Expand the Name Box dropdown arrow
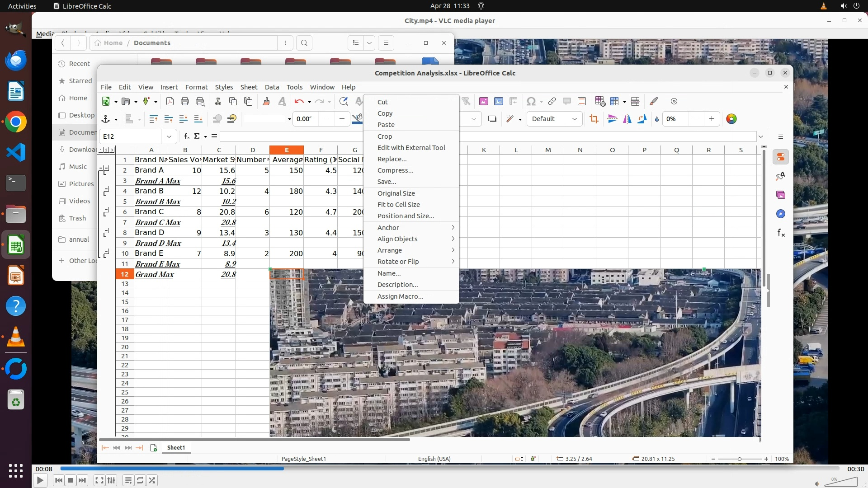This screenshot has width=868, height=488. 169,136
